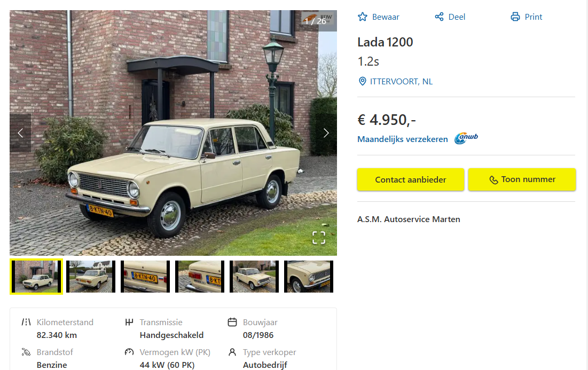Click the location pin icon
The height and width of the screenshot is (370, 588).
pyautogui.click(x=363, y=82)
